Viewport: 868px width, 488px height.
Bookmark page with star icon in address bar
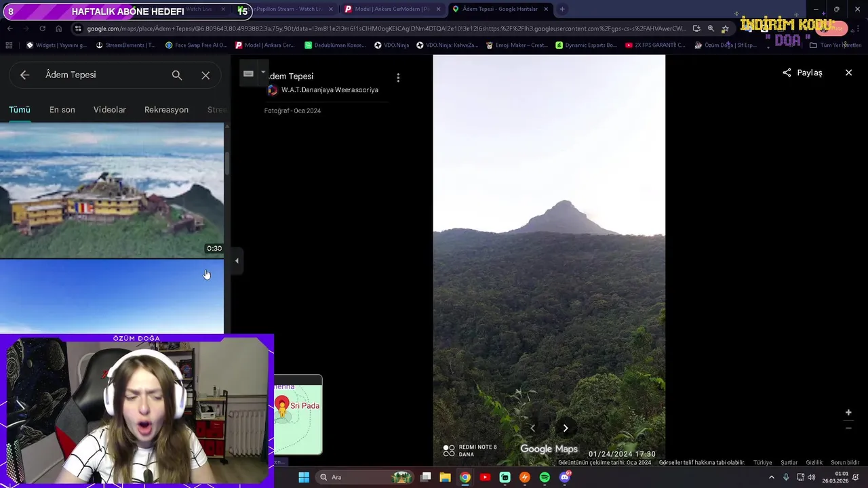[725, 28]
